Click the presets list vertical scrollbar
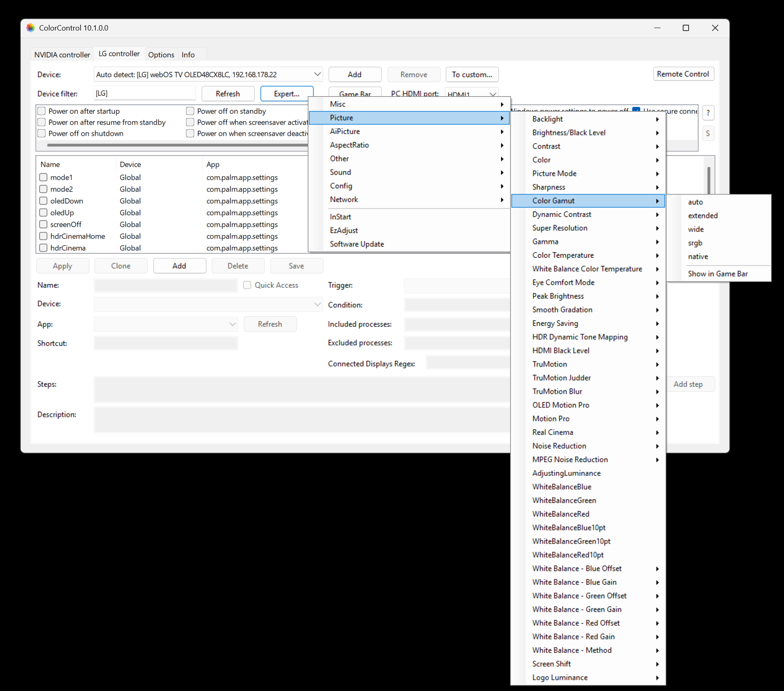 pyautogui.click(x=708, y=180)
